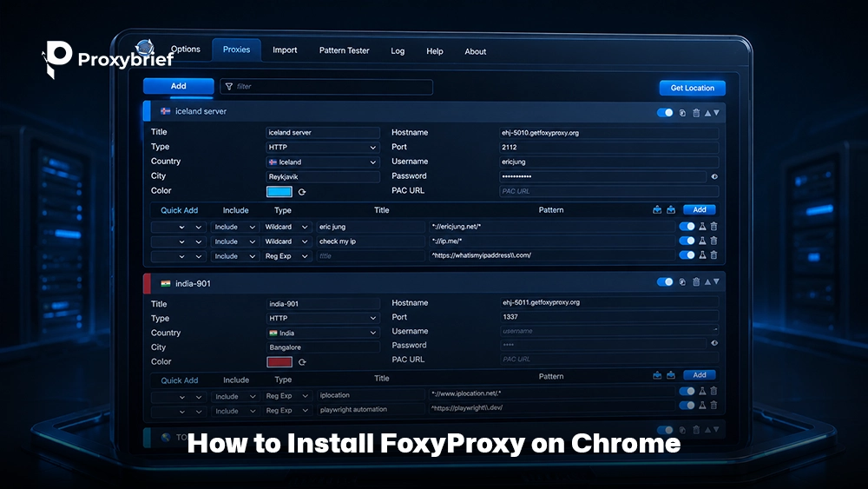868x489 pixels.
Task: Open the Iceland country dropdown
Action: 323,162
